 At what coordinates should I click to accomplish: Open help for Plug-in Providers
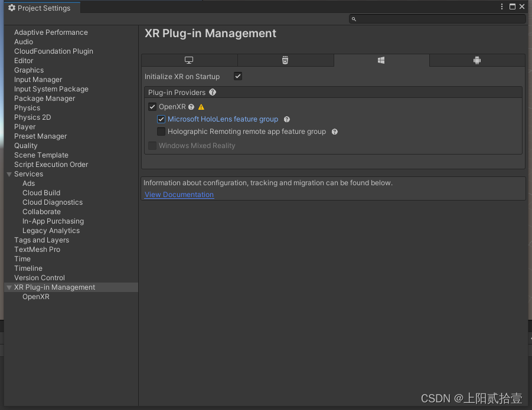(213, 92)
